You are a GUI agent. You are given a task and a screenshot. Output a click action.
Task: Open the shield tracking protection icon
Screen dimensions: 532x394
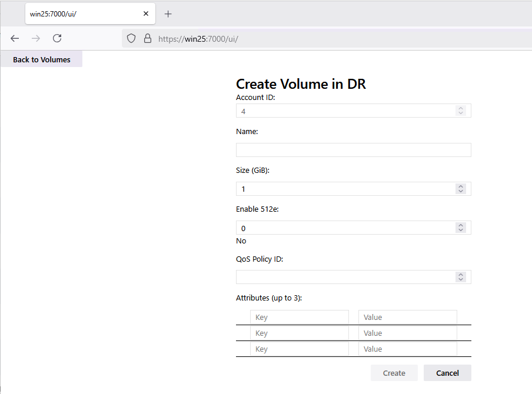tap(131, 38)
